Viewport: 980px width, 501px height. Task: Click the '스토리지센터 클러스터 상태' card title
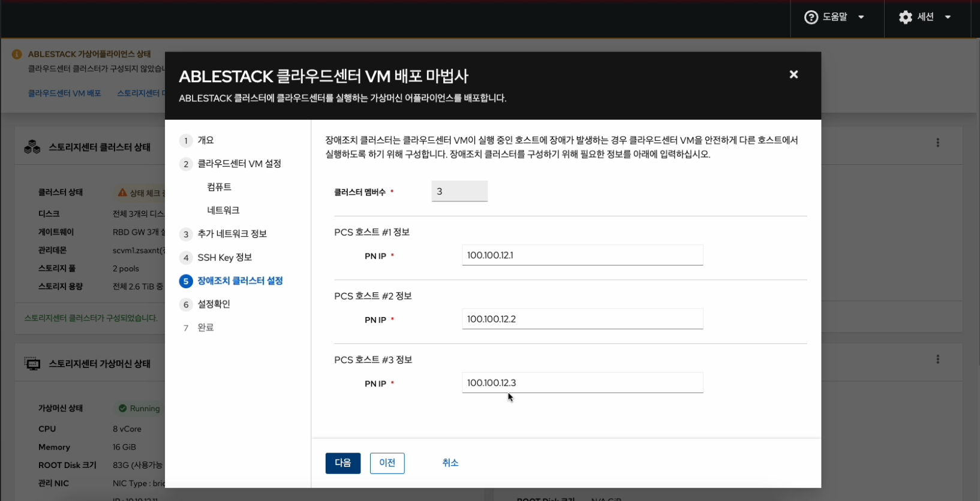point(100,147)
